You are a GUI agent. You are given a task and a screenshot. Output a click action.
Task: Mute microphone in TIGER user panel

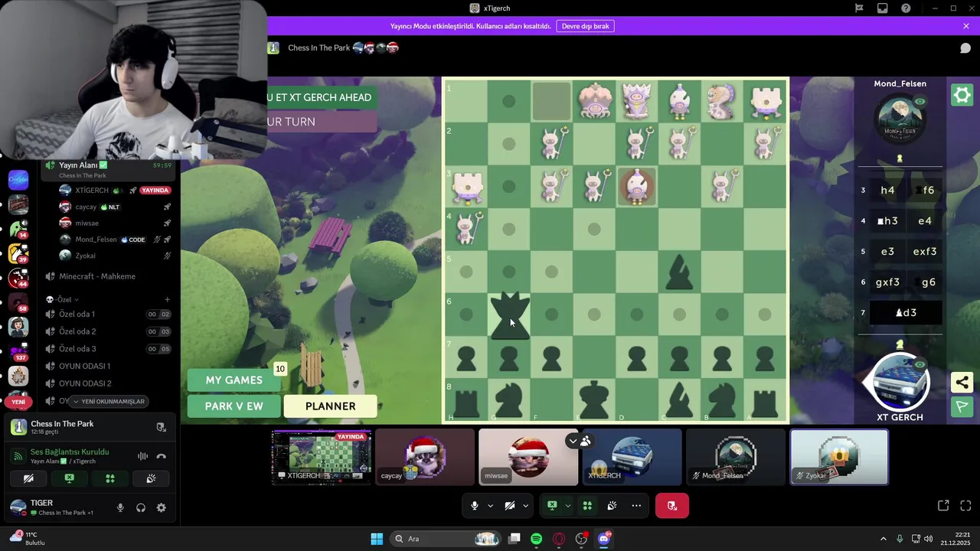pos(120,507)
